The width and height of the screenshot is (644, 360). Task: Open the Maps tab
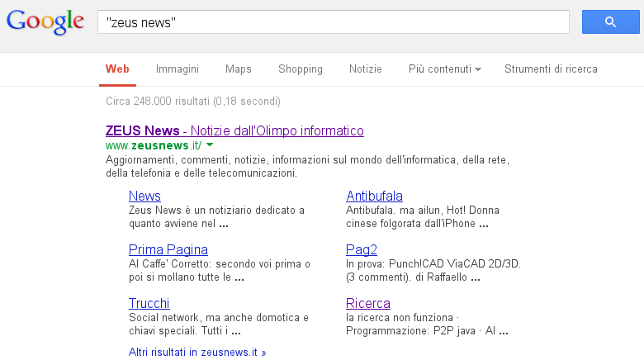(x=239, y=69)
